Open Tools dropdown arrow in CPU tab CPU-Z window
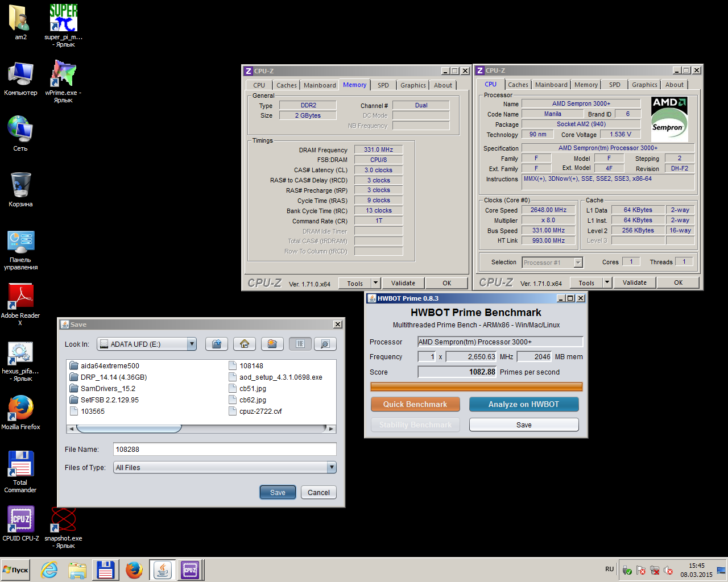This screenshot has height=582, width=728. 607,282
